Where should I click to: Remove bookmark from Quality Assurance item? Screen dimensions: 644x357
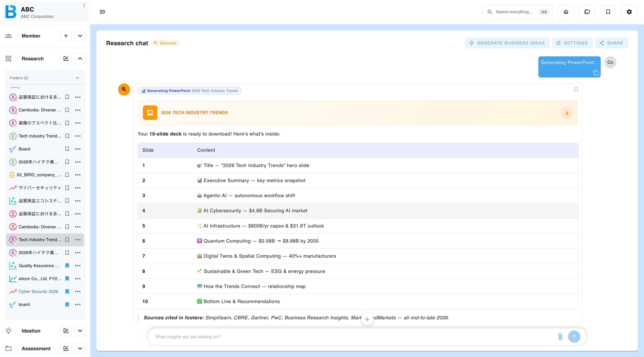click(x=67, y=266)
